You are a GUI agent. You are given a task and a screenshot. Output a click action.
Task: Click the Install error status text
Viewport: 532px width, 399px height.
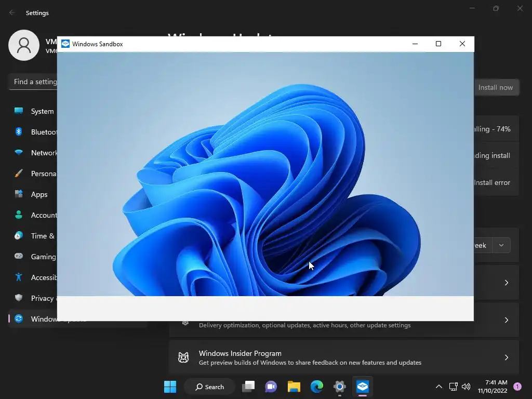click(x=492, y=182)
